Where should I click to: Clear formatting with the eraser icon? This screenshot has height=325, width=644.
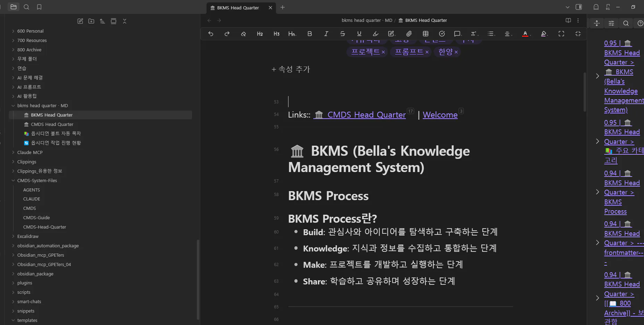coord(243,34)
